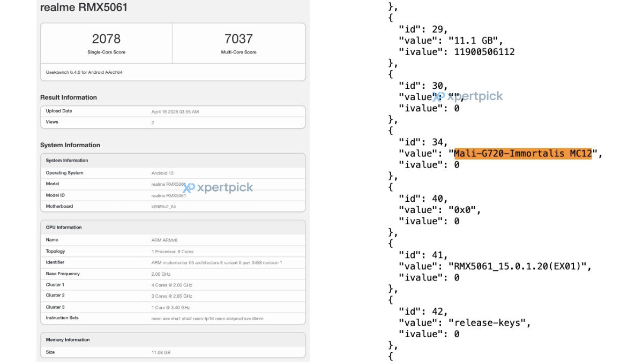Screen dimensions: 643x364
Task: Click the Motherboard row label
Action: tap(59, 206)
